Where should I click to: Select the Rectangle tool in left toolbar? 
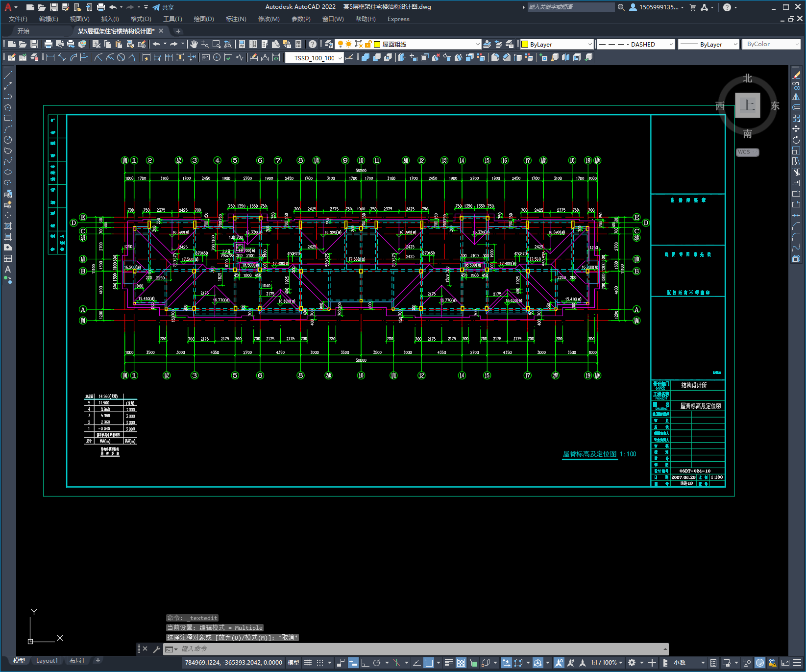point(8,118)
